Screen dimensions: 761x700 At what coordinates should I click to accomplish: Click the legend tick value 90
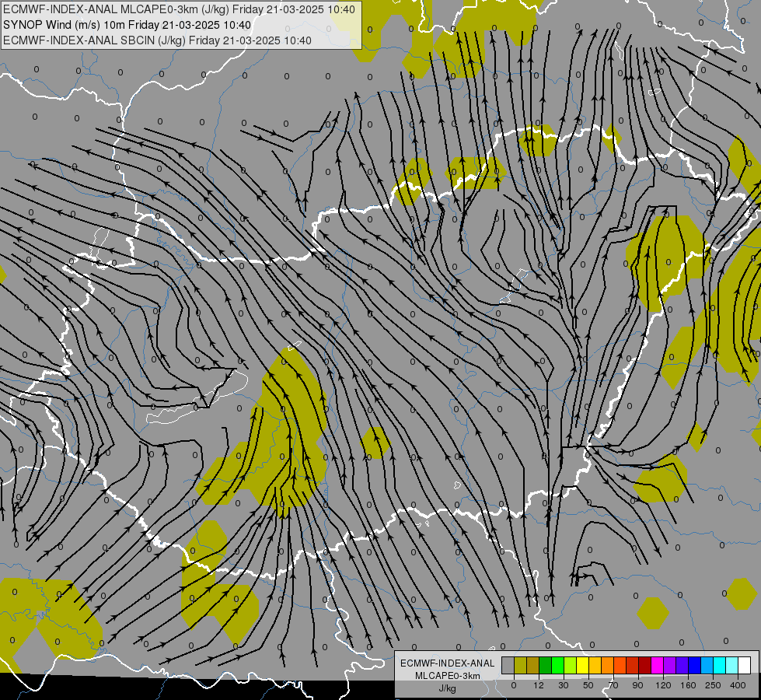[637, 685]
